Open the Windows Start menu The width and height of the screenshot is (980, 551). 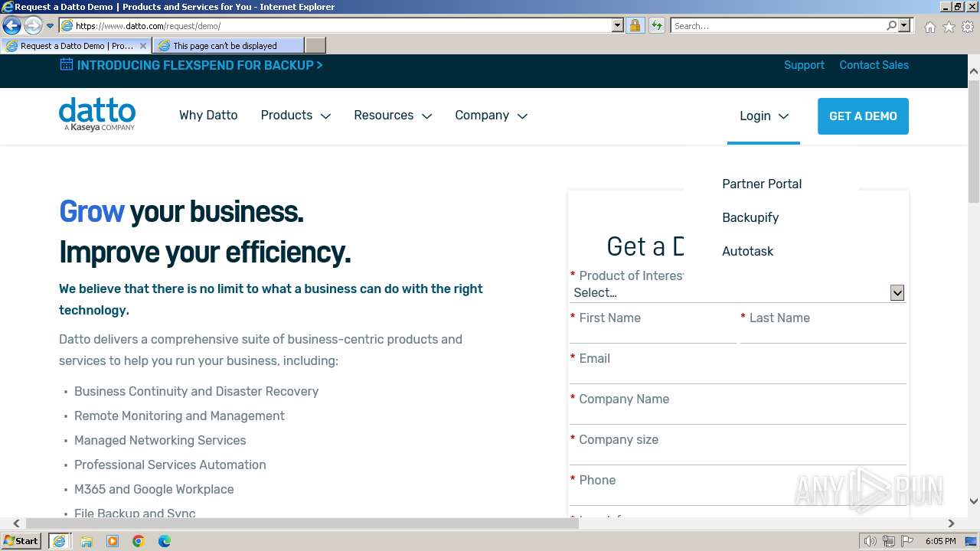(21, 541)
